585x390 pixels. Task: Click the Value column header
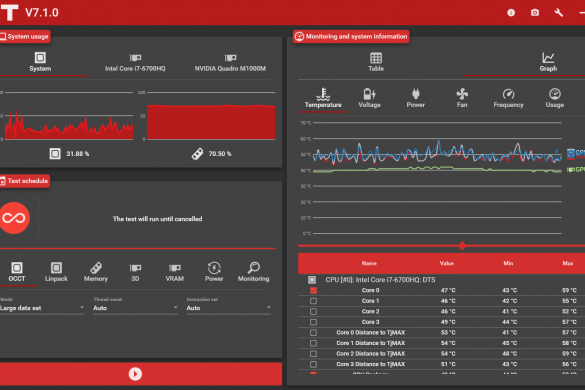447,263
